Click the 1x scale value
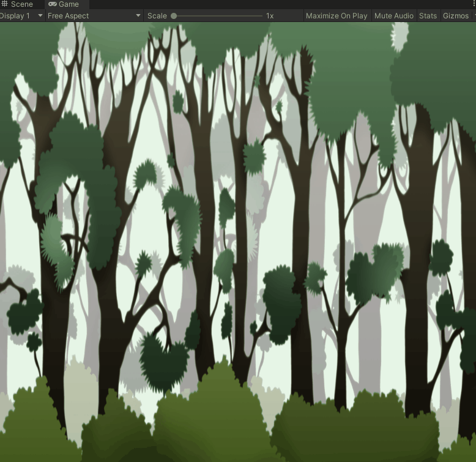Image resolution: width=476 pixels, height=462 pixels. click(270, 16)
